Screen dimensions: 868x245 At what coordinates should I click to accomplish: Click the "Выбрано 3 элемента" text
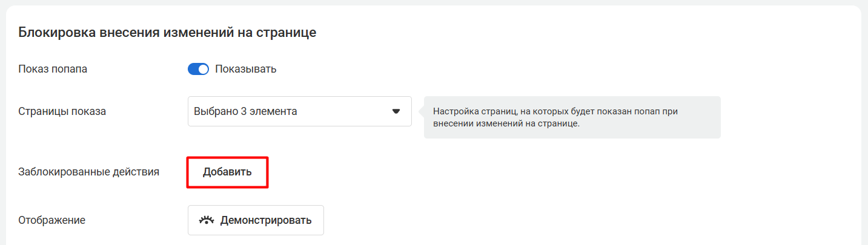[245, 111]
